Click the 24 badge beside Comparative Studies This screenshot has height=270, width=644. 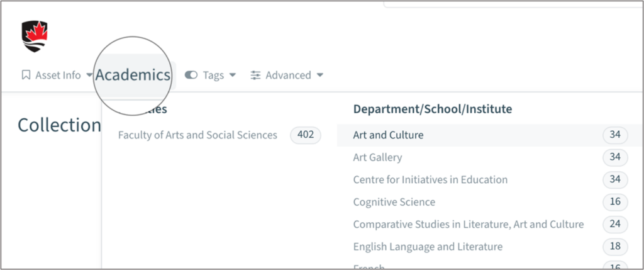tap(614, 224)
